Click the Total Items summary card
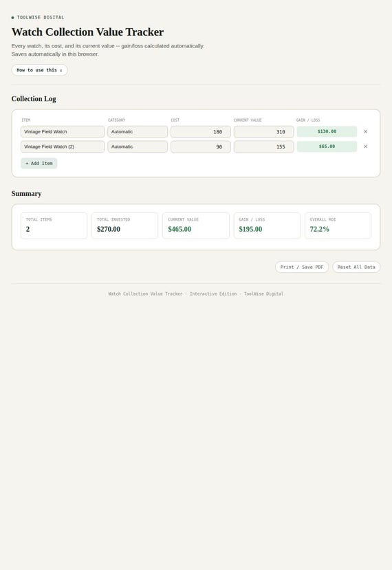 pos(54,226)
